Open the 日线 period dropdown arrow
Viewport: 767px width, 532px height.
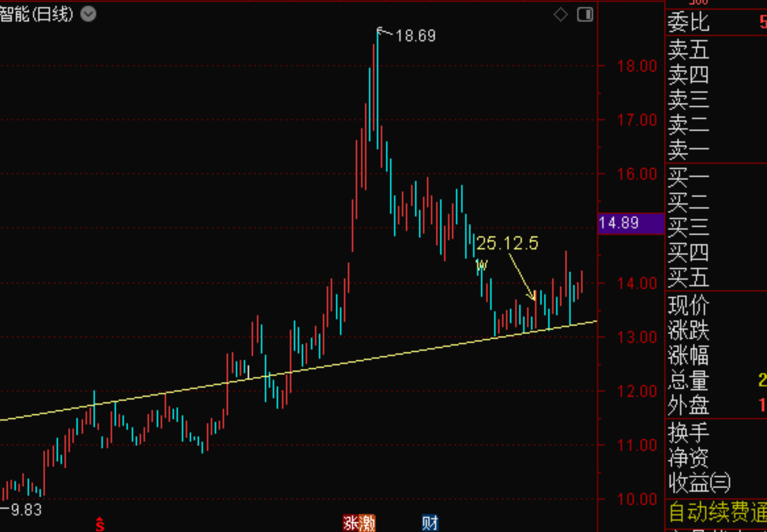88,14
